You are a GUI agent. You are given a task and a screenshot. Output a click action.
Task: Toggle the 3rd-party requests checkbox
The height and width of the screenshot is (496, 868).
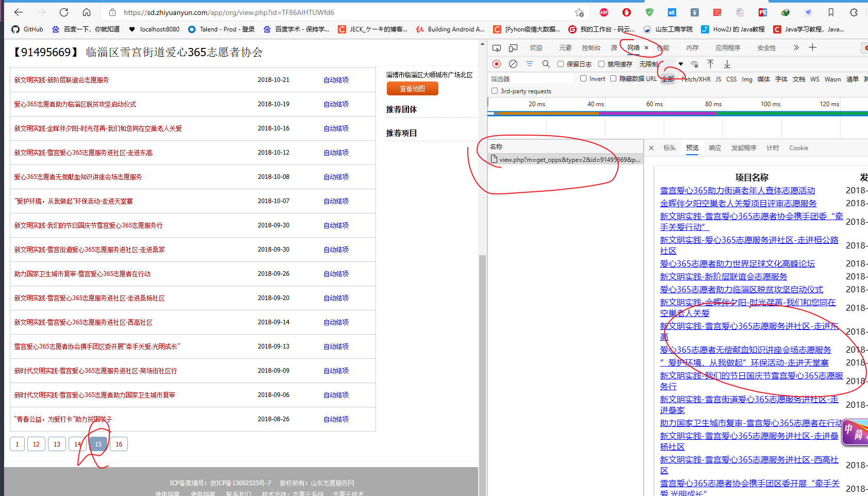[494, 91]
